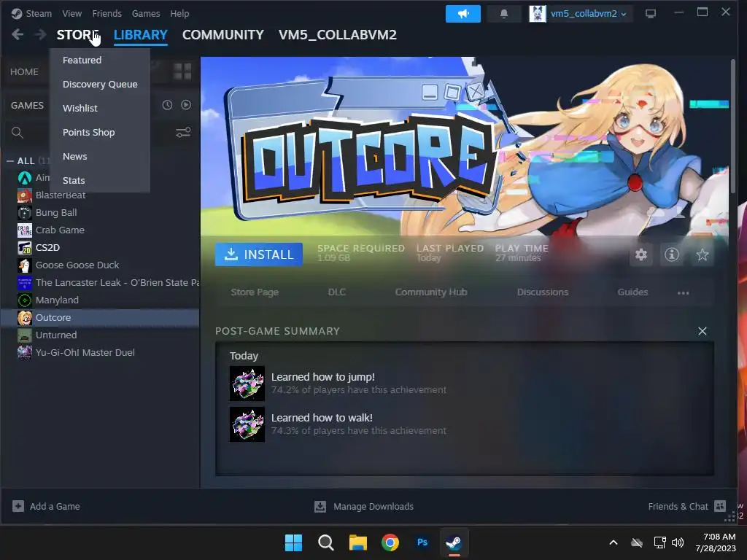This screenshot has width=747, height=560.
Task: Open Outcore game settings gear
Action: click(641, 254)
